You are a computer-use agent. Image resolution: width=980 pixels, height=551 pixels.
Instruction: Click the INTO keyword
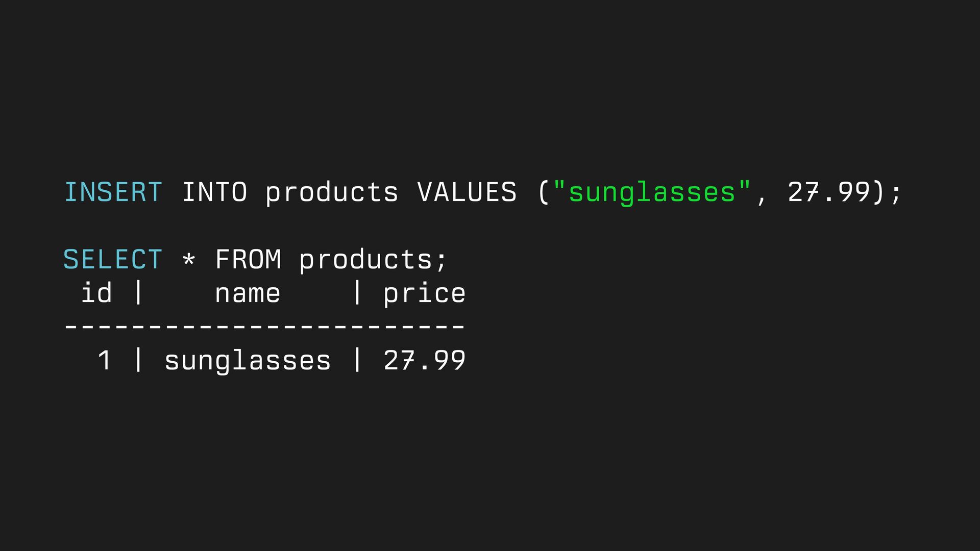coord(214,192)
